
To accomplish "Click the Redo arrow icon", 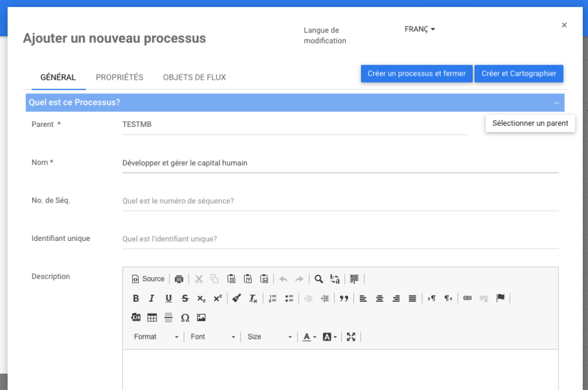I will (299, 279).
